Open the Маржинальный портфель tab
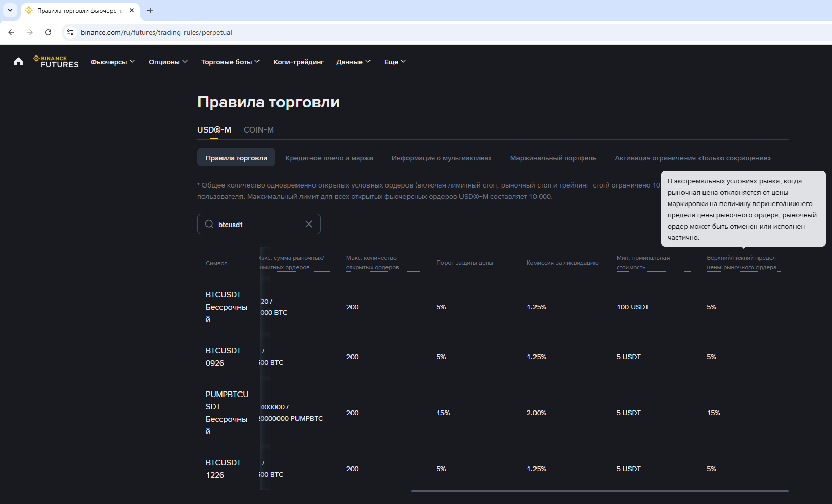Viewport: 832px width, 504px height. click(553, 158)
